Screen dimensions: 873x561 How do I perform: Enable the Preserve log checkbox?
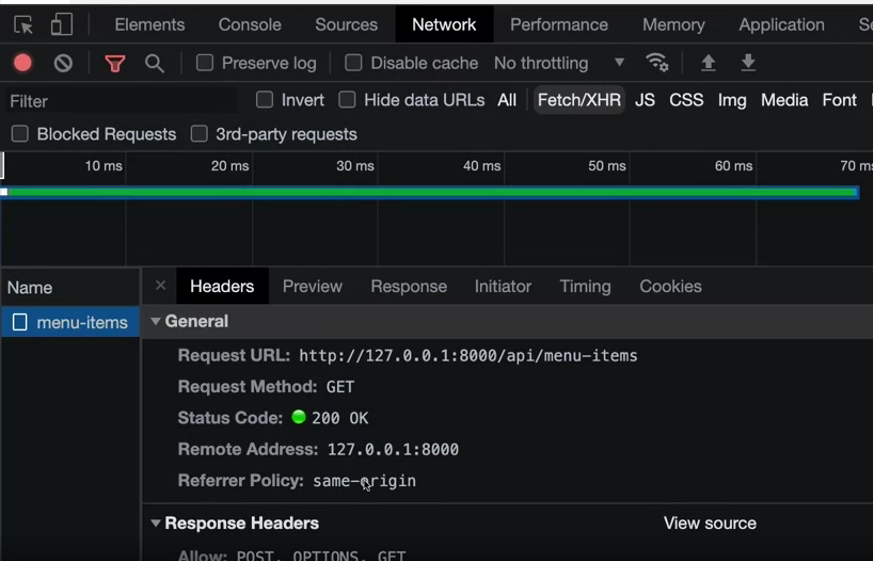(205, 63)
